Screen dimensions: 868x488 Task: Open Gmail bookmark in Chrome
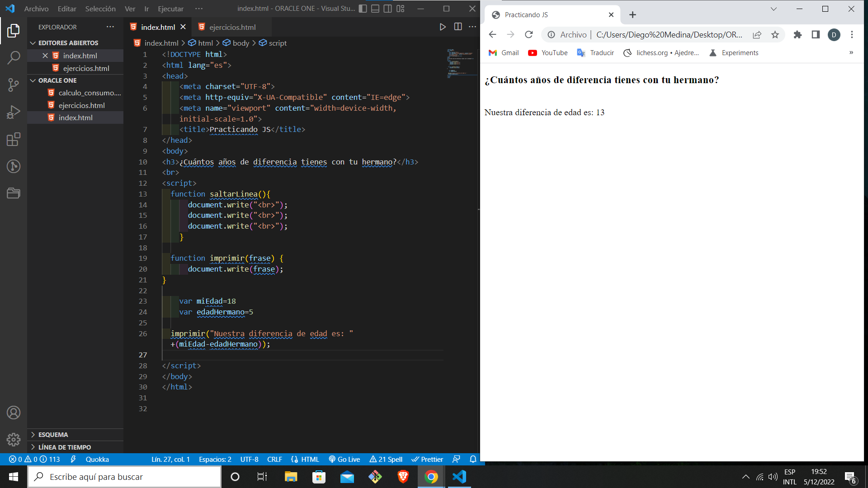pos(504,53)
